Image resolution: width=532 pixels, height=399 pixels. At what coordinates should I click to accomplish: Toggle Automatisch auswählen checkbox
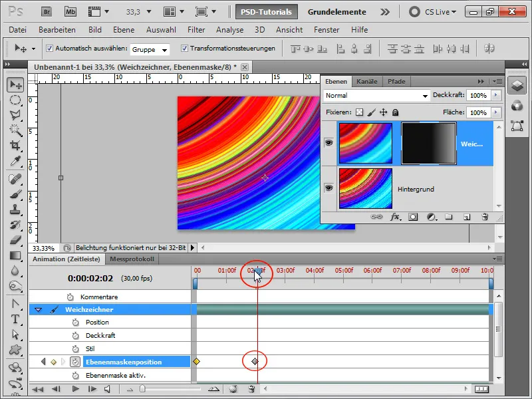tap(49, 49)
